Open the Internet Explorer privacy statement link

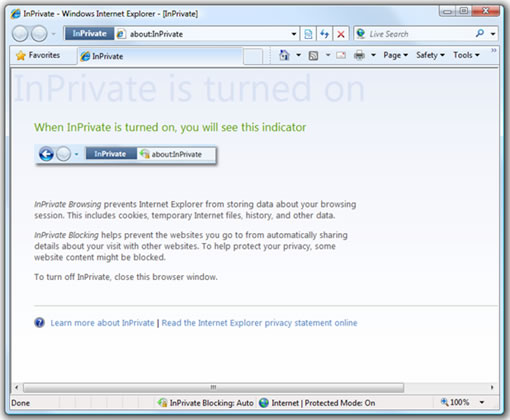coord(259,323)
